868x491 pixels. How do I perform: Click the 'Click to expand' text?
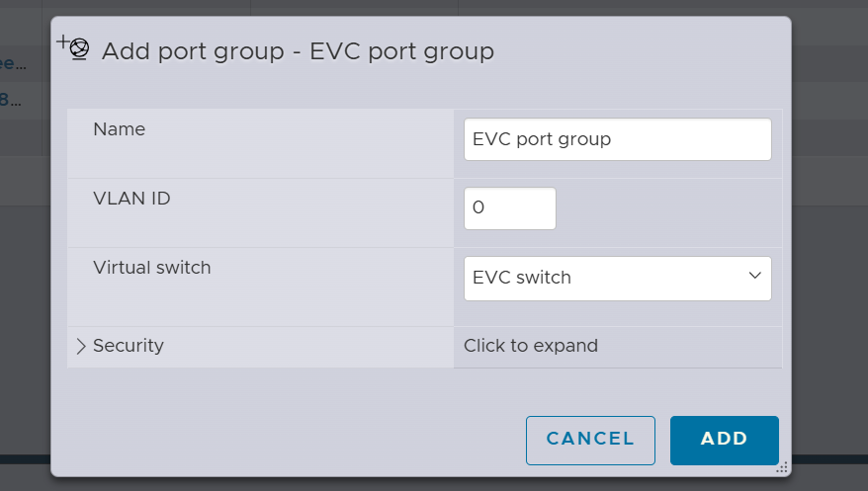[x=531, y=346]
